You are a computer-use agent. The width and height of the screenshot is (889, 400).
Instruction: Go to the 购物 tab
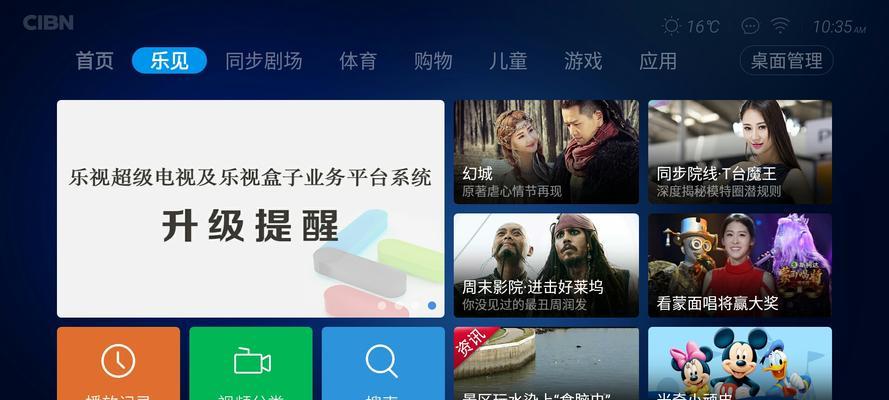433,61
